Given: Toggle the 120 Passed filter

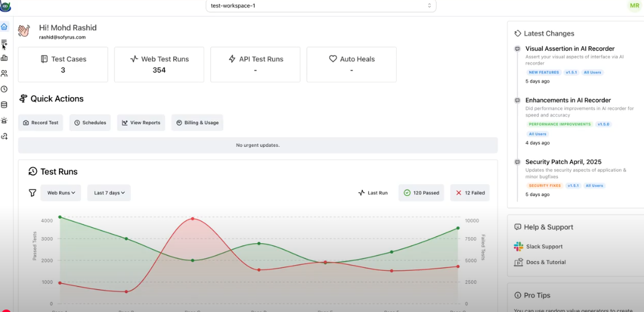Looking at the screenshot, I should pos(421,193).
